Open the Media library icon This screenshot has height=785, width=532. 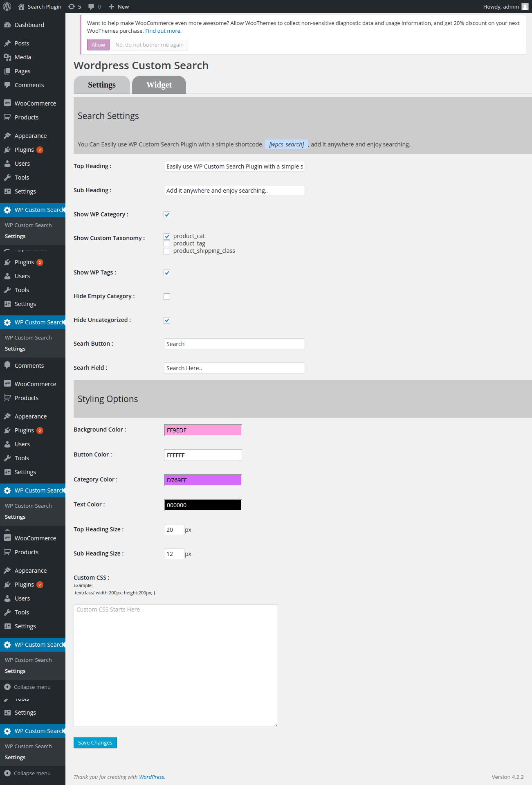(7, 57)
